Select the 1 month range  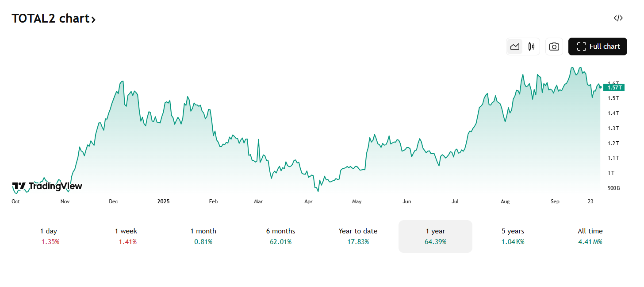coord(203,236)
